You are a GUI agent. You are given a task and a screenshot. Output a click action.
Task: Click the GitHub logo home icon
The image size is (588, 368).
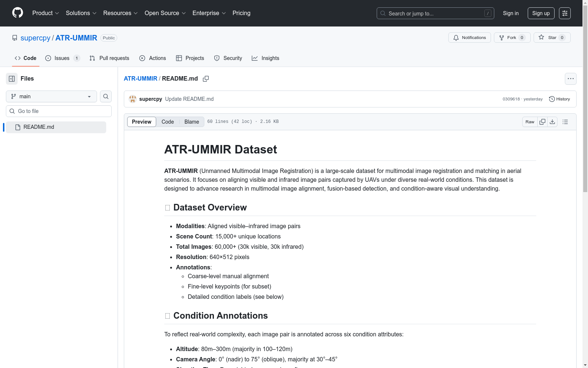18,13
